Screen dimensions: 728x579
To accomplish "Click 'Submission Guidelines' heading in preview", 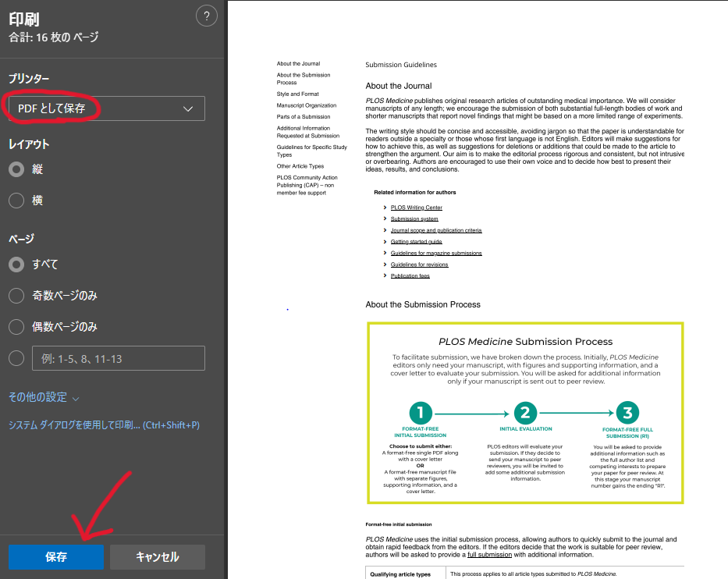I will tap(401, 65).
